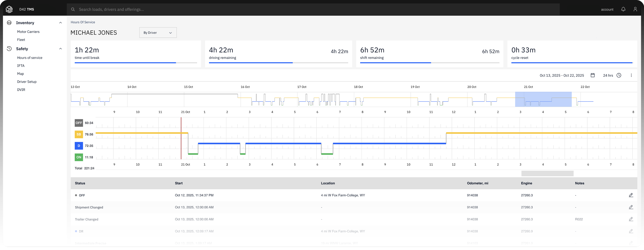Click the account link
This screenshot has height=250, width=644.
tap(607, 10)
